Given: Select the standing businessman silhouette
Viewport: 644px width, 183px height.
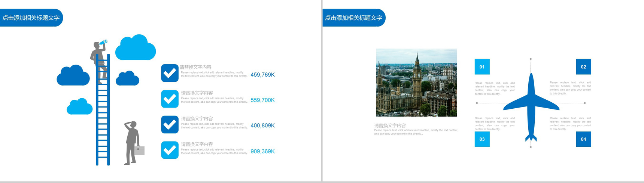Looking at the screenshot, I should tap(131, 143).
